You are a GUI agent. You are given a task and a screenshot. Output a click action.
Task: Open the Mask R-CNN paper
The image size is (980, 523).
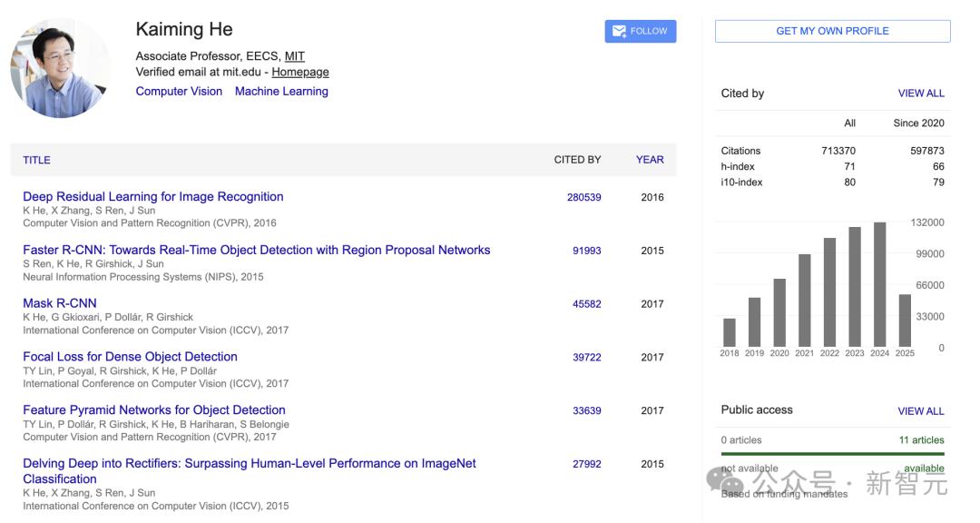point(59,303)
